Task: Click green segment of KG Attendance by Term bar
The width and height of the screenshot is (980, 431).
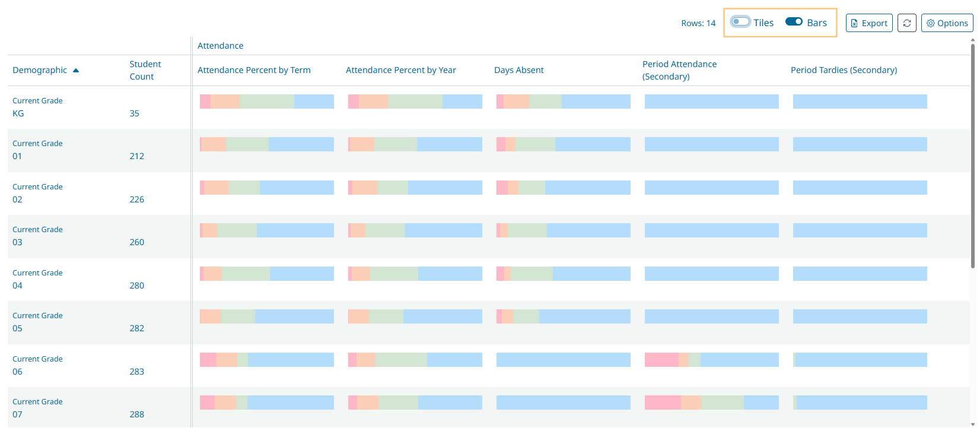Action: 266,102
